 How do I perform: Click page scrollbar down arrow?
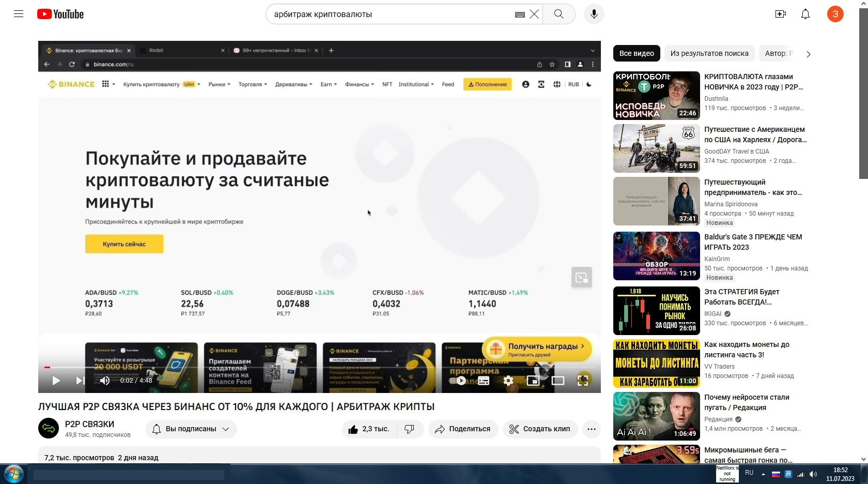coord(863,459)
